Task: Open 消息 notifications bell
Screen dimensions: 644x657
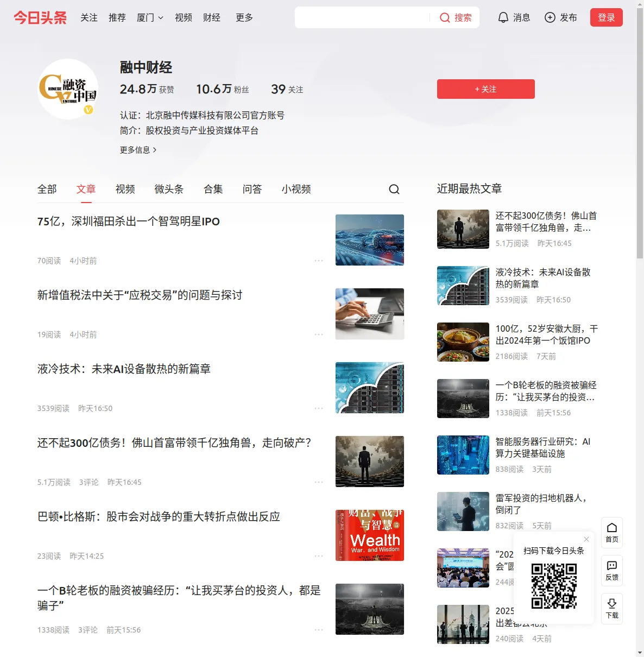Action: (x=514, y=17)
